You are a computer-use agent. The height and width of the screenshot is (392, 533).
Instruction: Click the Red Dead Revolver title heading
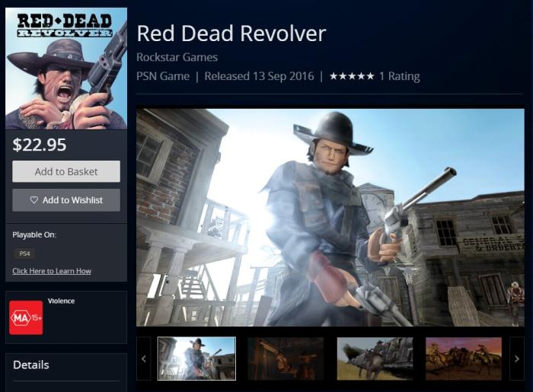(231, 33)
